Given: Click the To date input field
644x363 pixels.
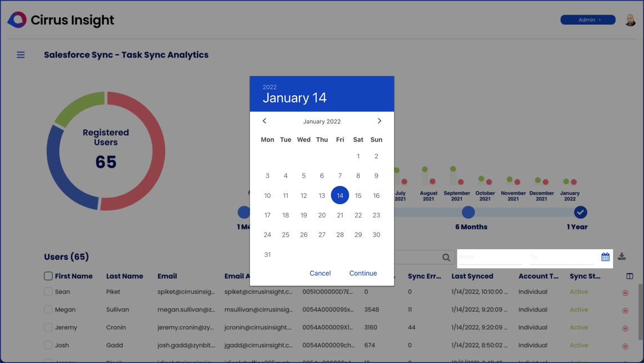Looking at the screenshot, I should click(561, 257).
